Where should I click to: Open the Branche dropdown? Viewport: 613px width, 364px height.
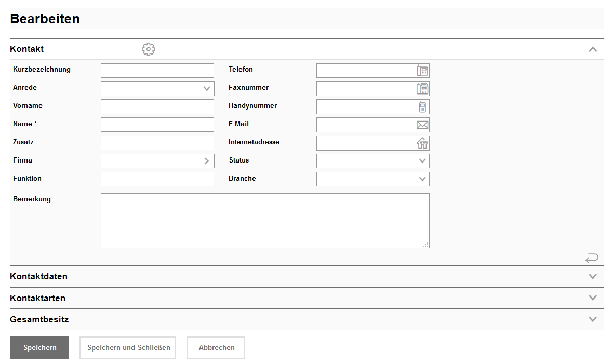point(422,179)
